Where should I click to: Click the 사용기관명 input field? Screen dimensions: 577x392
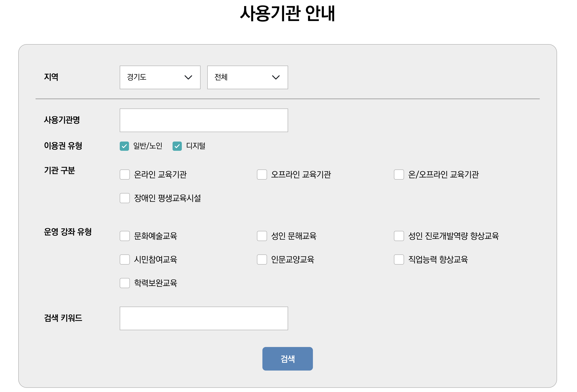pos(203,120)
